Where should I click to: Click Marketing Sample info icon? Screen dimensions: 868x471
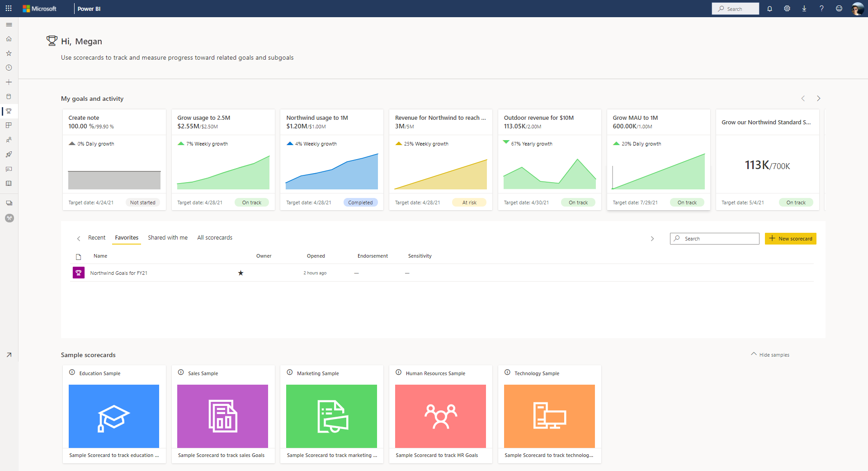point(290,372)
